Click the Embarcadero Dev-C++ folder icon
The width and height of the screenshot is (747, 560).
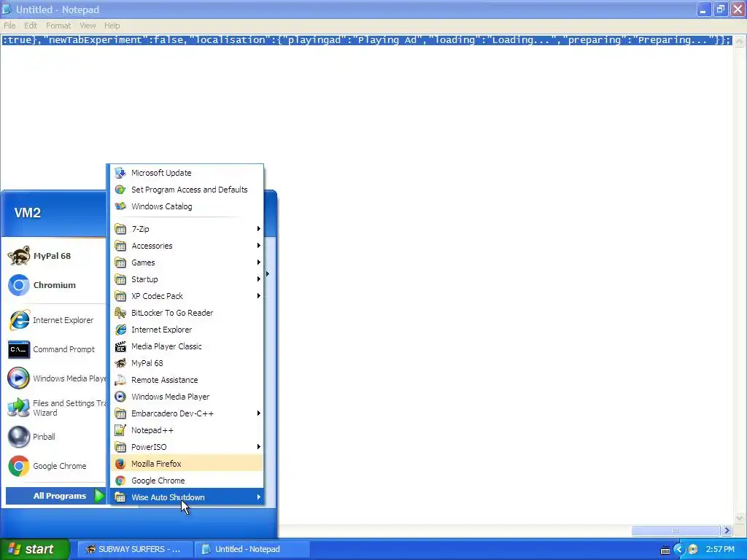pyautogui.click(x=120, y=413)
